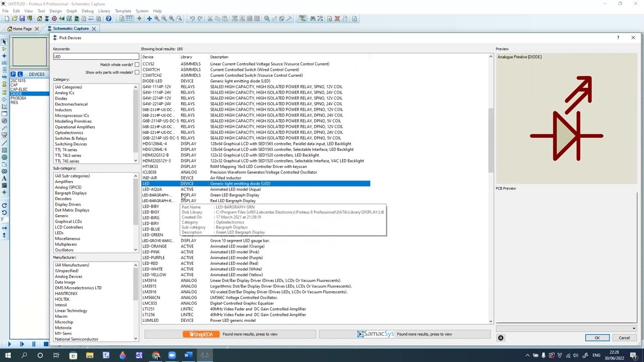
Task: Enable the Match whole words checkbox
Action: 137,64
